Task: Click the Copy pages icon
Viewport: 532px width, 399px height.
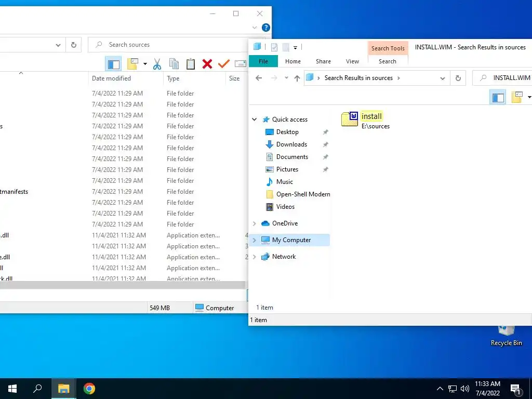Action: point(174,64)
